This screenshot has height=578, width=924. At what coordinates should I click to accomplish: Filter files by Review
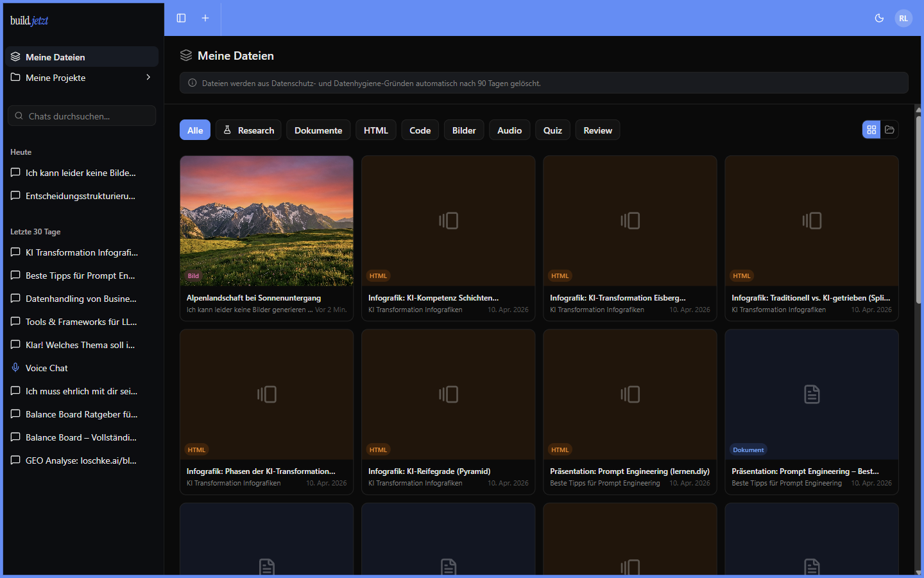click(x=597, y=130)
